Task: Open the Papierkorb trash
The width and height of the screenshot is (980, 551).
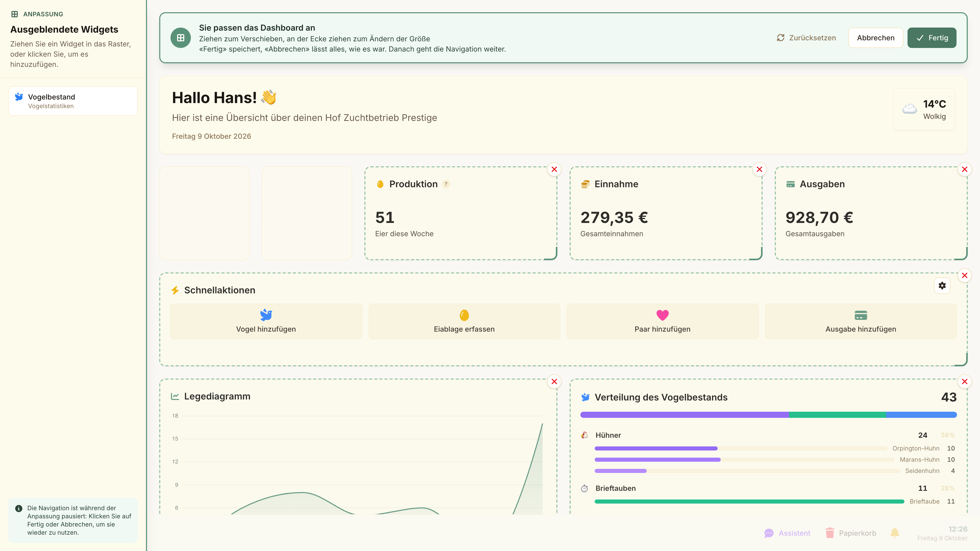Action: 851,533
